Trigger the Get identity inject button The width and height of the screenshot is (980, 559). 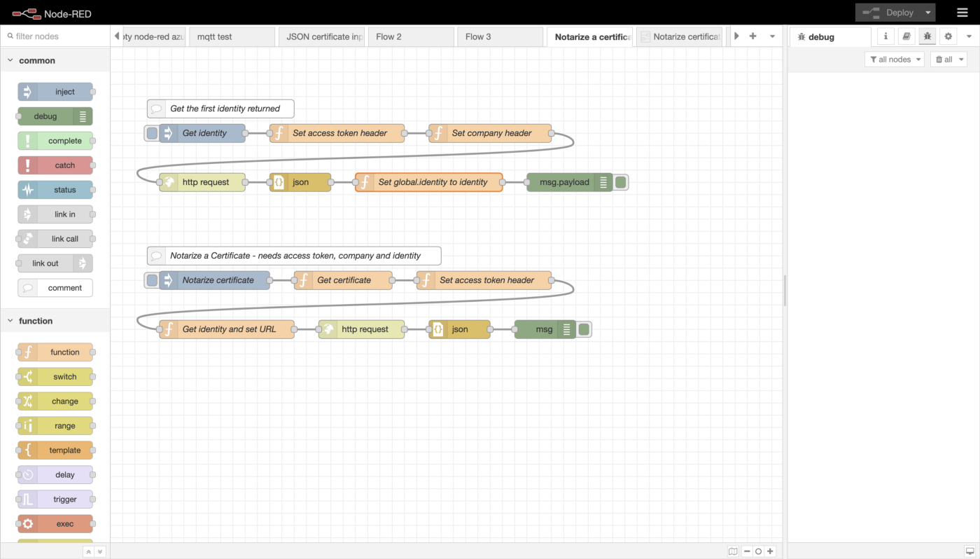point(152,133)
